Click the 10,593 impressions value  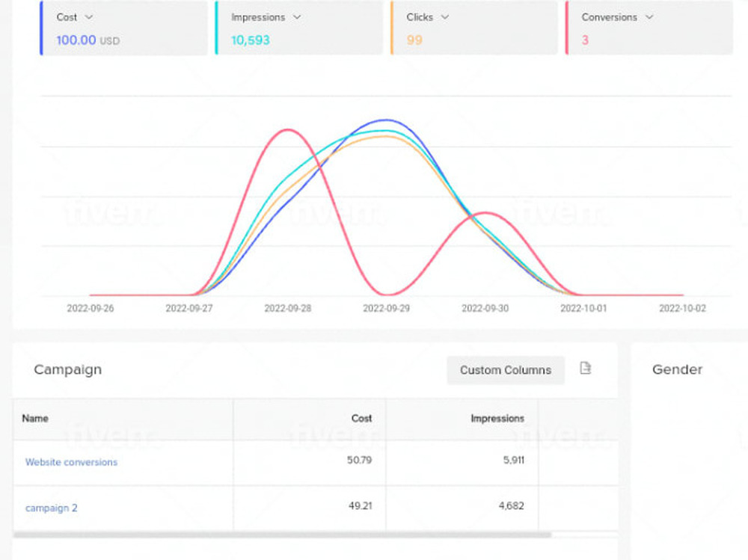click(251, 40)
